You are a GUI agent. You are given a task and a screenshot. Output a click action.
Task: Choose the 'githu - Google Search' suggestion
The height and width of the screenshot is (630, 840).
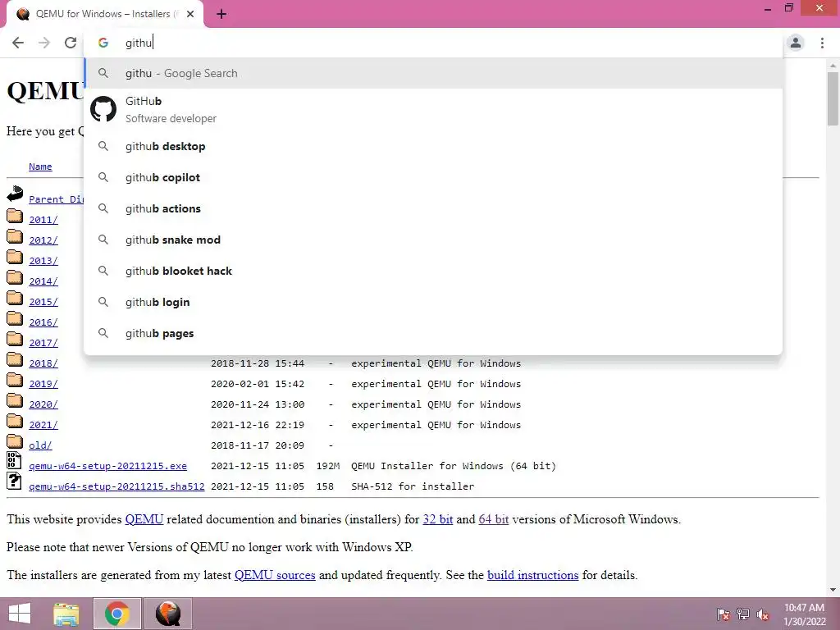pyautogui.click(x=433, y=73)
